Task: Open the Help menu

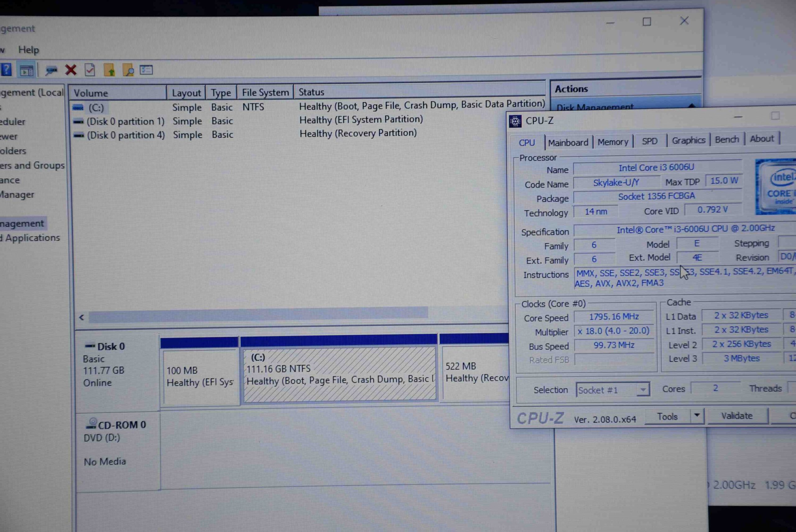Action: coord(29,50)
